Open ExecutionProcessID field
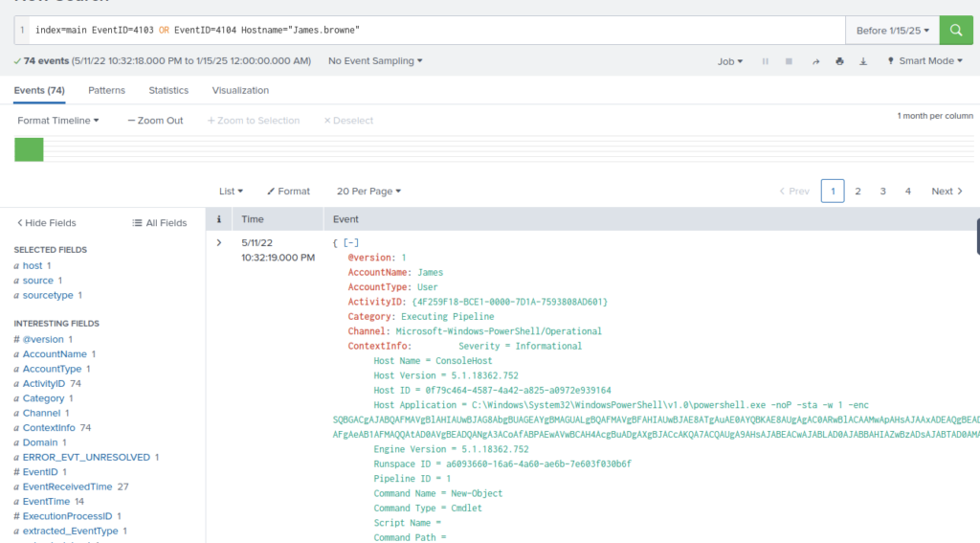 pyautogui.click(x=68, y=516)
